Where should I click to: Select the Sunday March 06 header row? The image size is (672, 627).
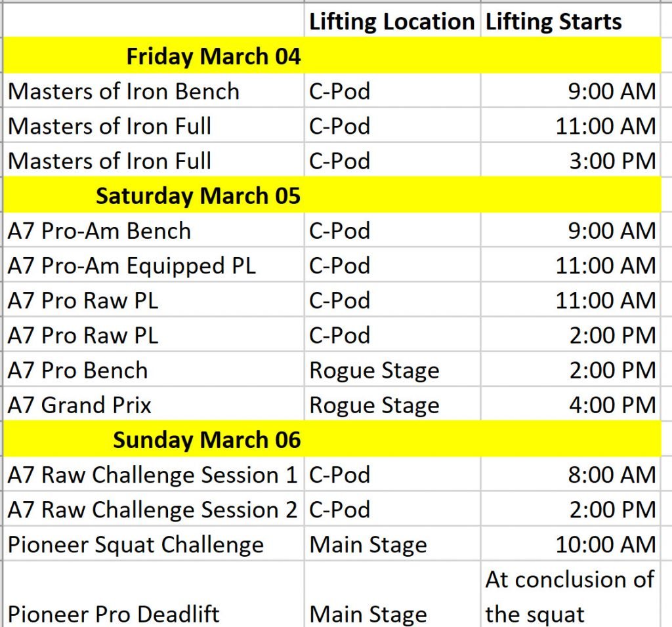(x=332, y=439)
